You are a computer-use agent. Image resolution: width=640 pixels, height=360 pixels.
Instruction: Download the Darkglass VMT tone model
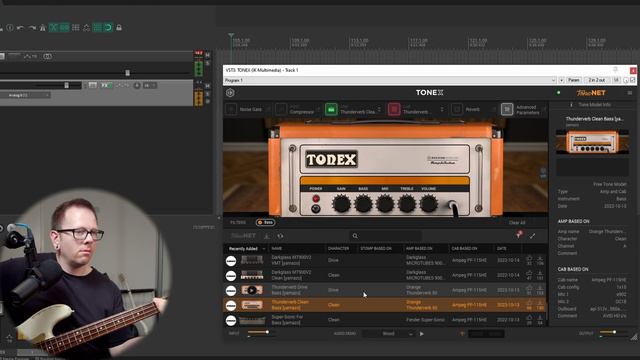(x=540, y=258)
